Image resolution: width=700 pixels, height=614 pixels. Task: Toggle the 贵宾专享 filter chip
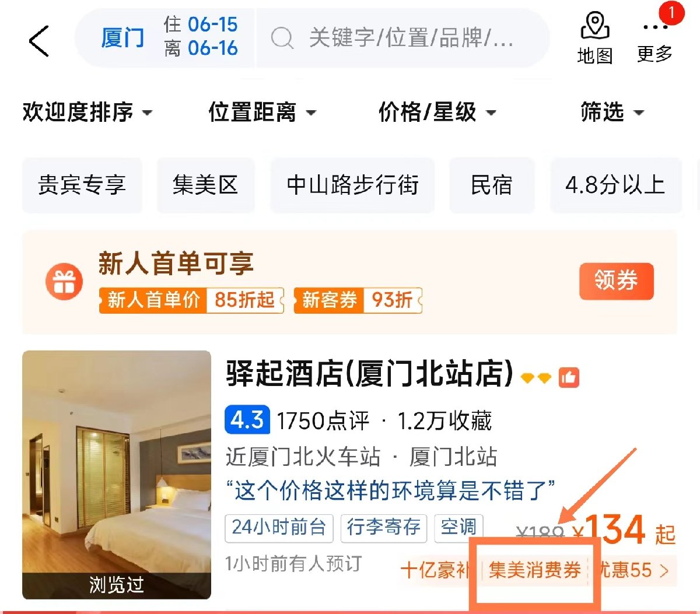[x=82, y=185]
